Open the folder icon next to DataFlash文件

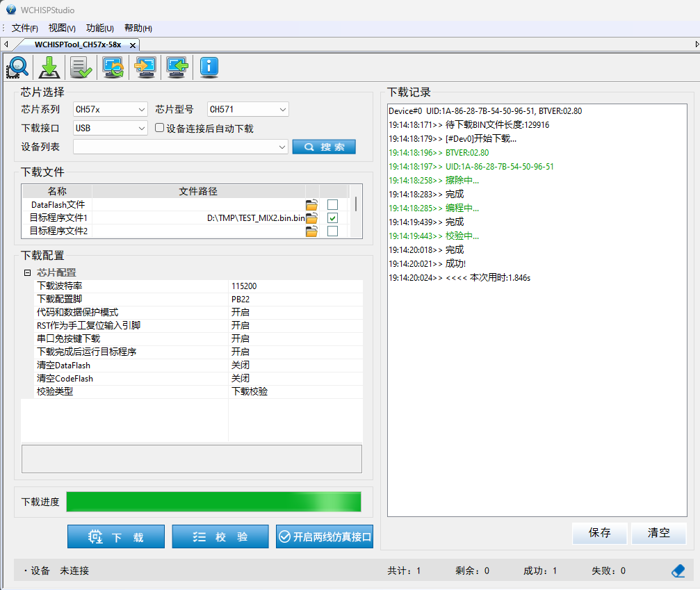click(311, 204)
